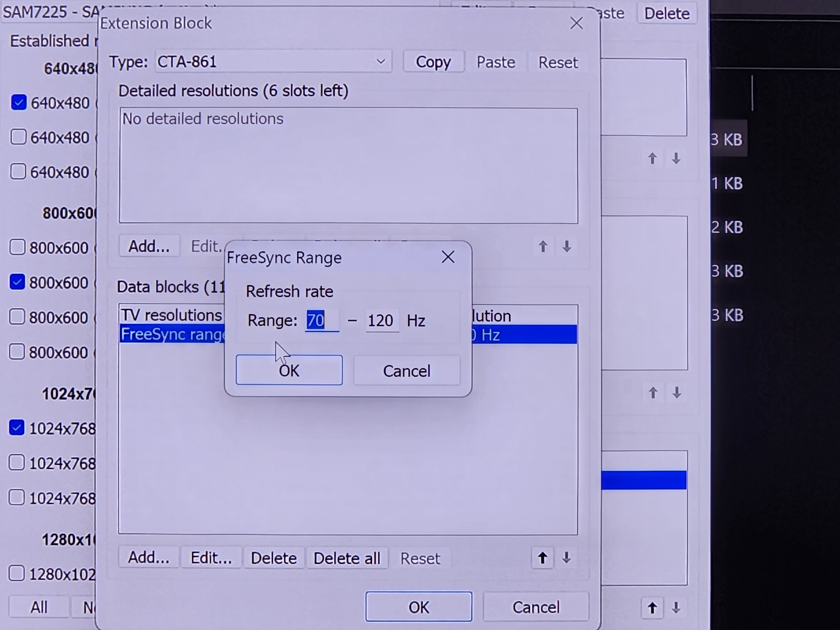Click OK in FreeSync Range dialog
Image resolution: width=840 pixels, height=630 pixels.
tap(289, 370)
